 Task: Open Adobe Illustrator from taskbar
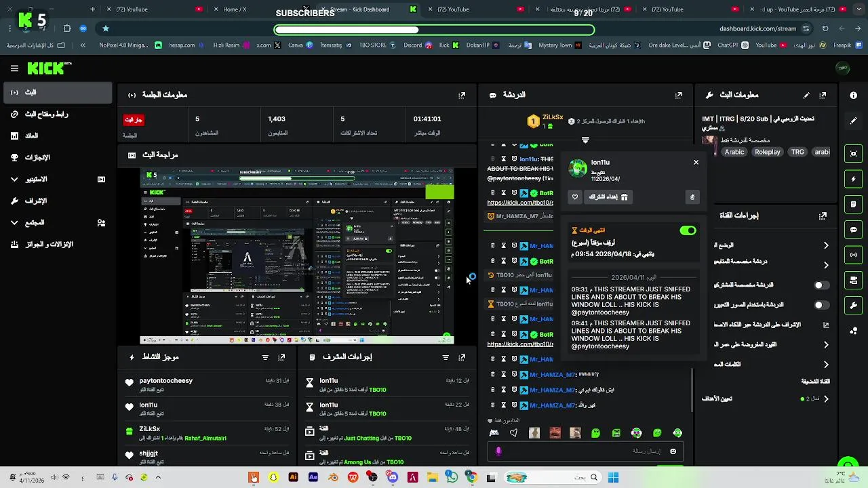click(x=293, y=478)
